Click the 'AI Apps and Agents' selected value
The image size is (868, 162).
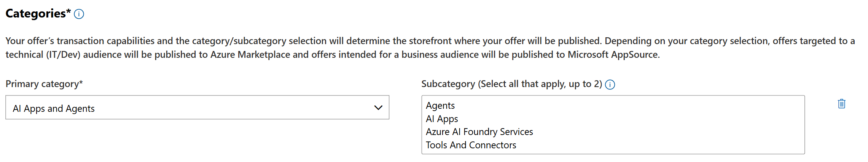(x=54, y=109)
